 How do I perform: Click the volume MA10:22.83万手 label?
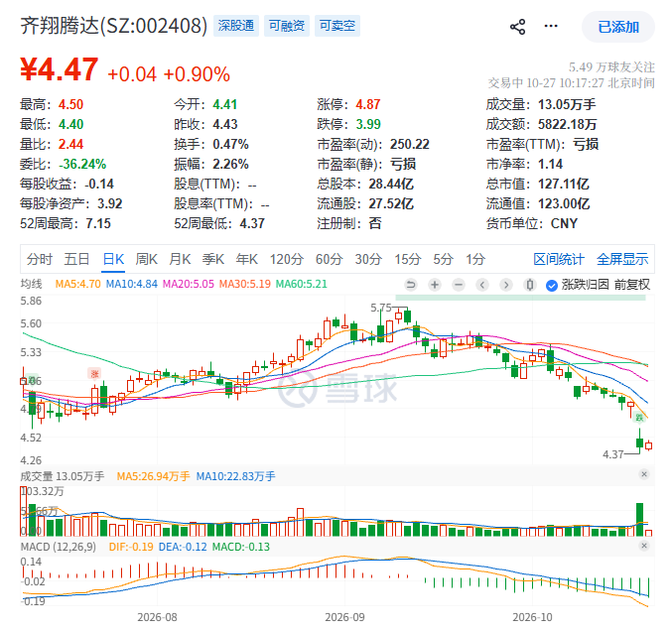(x=235, y=476)
